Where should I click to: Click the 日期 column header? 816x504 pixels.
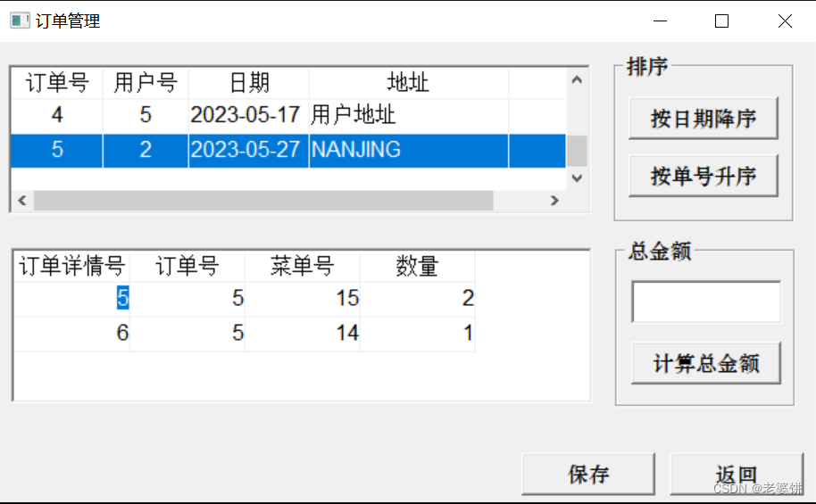pos(249,83)
